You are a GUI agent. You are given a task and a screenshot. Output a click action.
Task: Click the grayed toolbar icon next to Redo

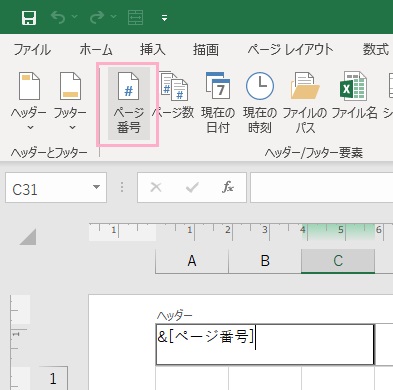[x=136, y=18]
